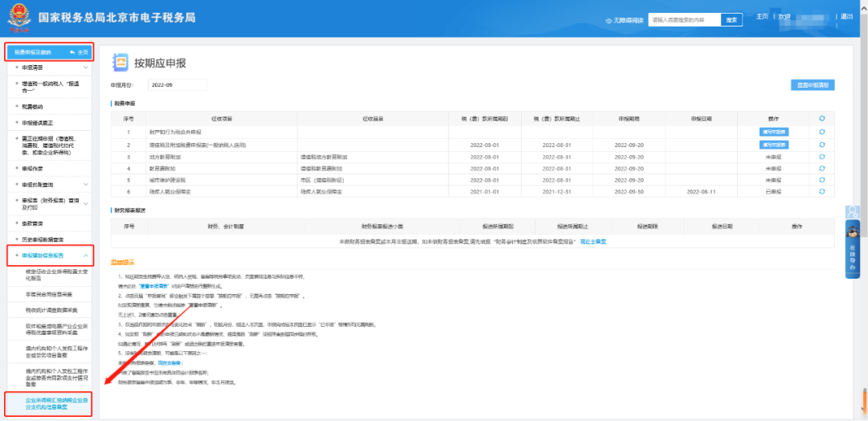Viewport: 868px width, 421px height.
Task: Open the 在线导办 assistant avatar
Action: point(853,233)
